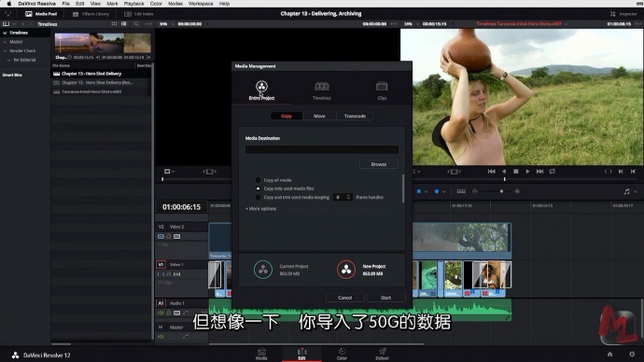The image size is (644, 362).
Task: Open the Workspace menu
Action: pyautogui.click(x=201, y=4)
